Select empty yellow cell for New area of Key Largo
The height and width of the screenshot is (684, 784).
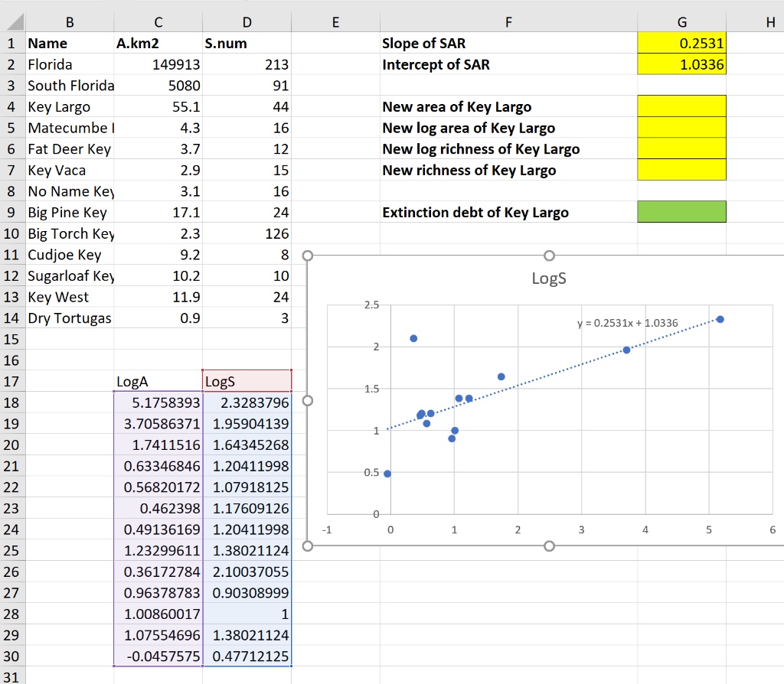(x=681, y=107)
